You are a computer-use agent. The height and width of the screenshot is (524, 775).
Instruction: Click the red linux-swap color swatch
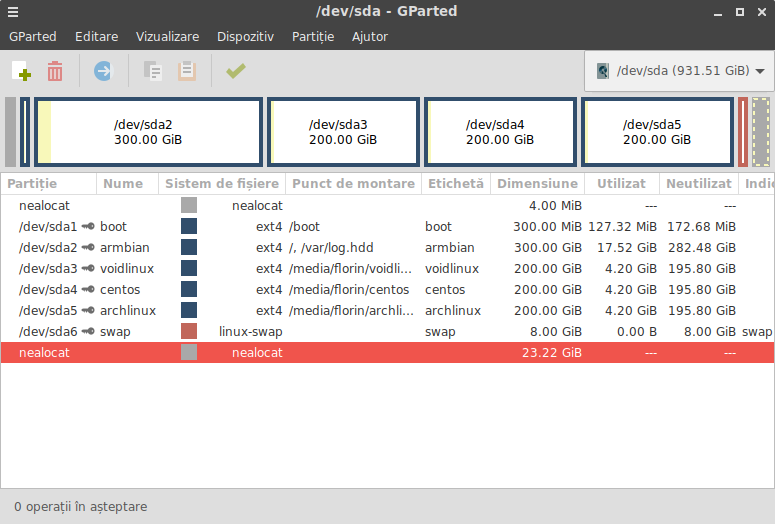[x=189, y=331]
